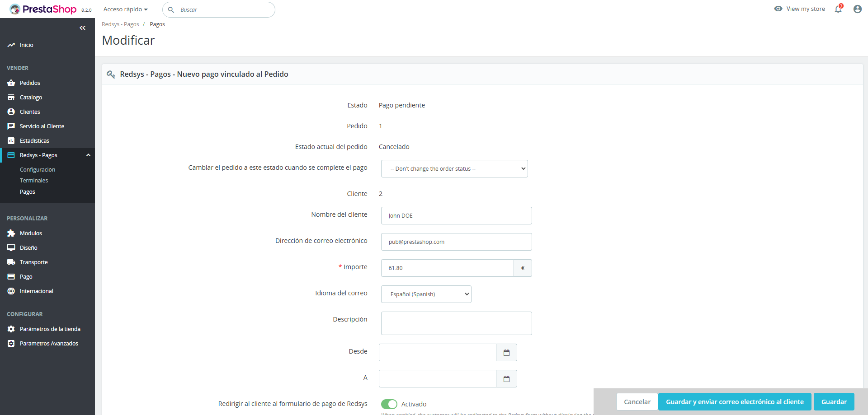Collapse the sidebar with double-chevron icon
Image resolution: width=868 pixels, height=415 pixels.
[82, 28]
